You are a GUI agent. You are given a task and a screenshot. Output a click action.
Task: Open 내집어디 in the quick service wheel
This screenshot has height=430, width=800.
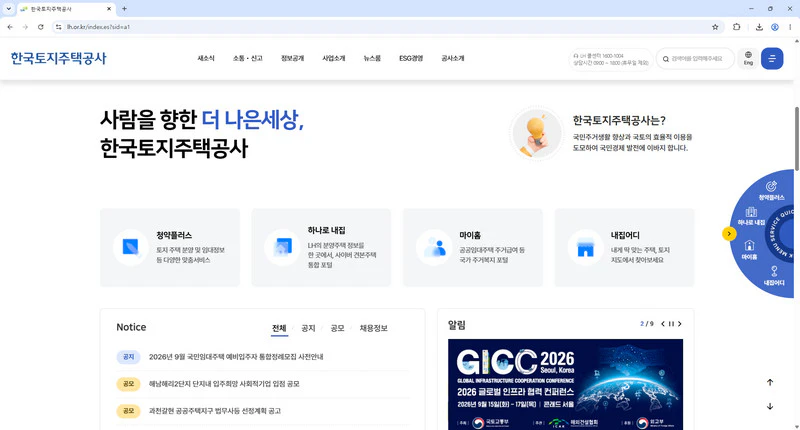tap(774, 275)
